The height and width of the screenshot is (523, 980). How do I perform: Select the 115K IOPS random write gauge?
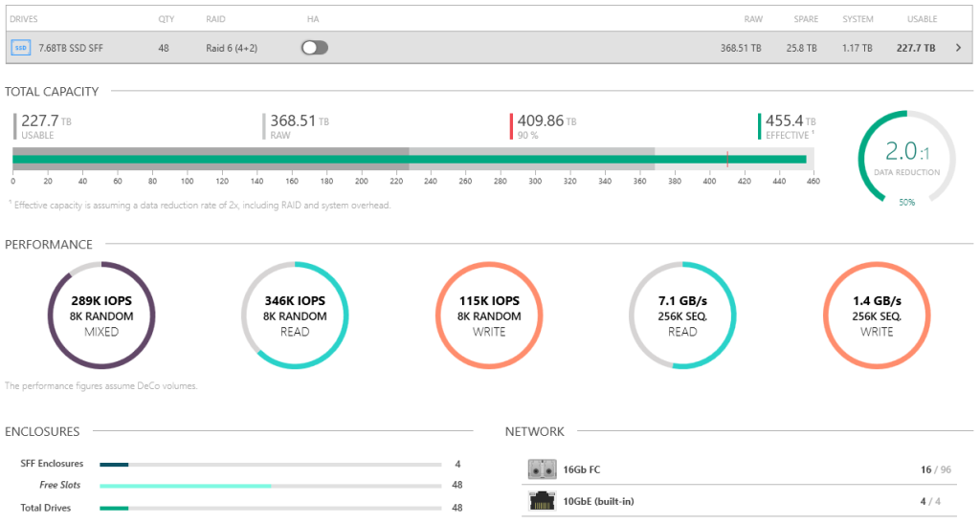[x=490, y=316]
